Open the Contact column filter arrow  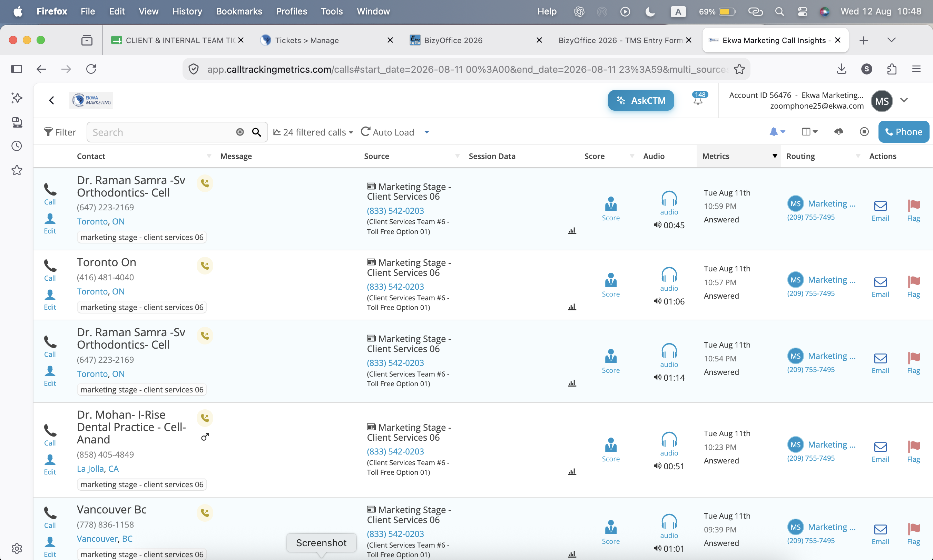(209, 156)
